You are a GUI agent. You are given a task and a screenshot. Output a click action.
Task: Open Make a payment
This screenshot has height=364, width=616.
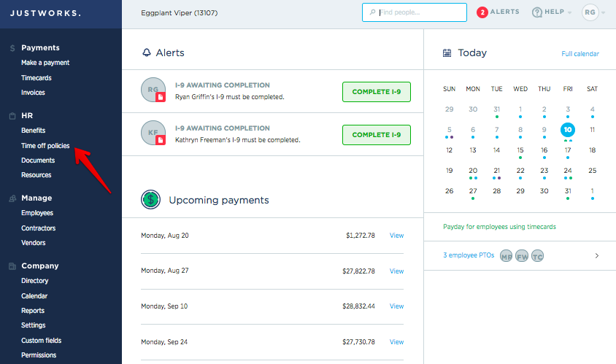tap(45, 63)
